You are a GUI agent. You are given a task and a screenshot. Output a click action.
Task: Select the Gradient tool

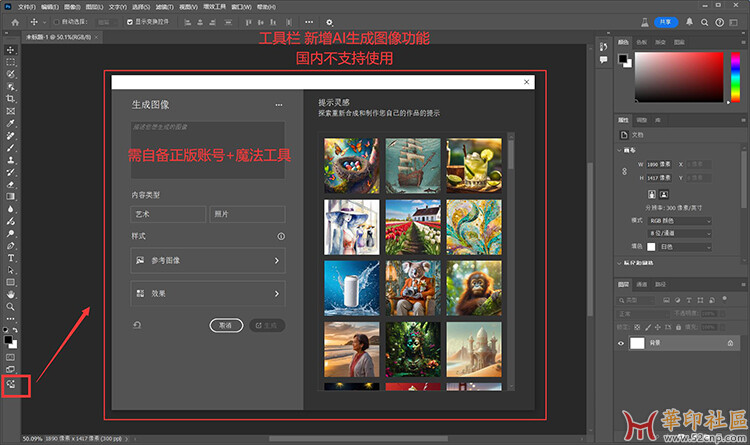click(x=11, y=197)
